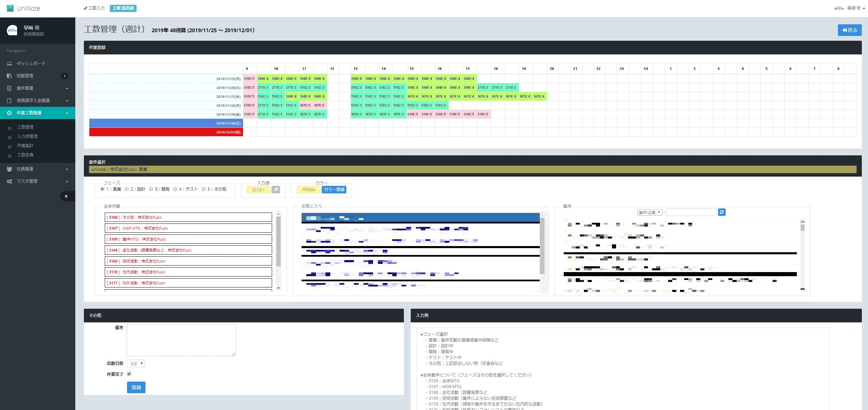Screen dimensions: 868x410
Task: Open the user menu at top right
Action: click(x=850, y=8)
